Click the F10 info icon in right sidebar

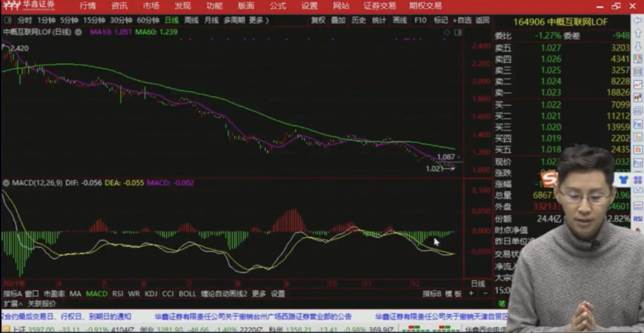point(638,123)
